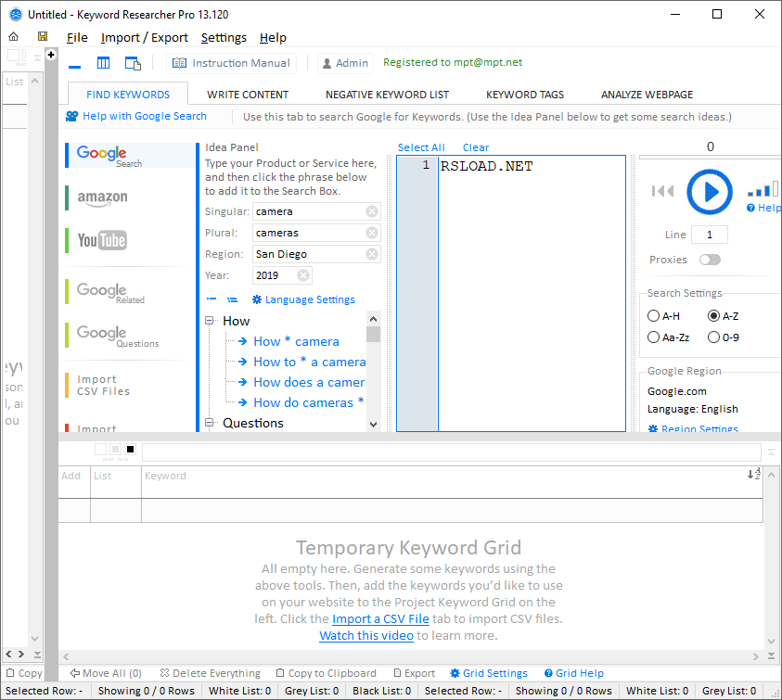Toggle the Proxies switch

pyautogui.click(x=710, y=260)
